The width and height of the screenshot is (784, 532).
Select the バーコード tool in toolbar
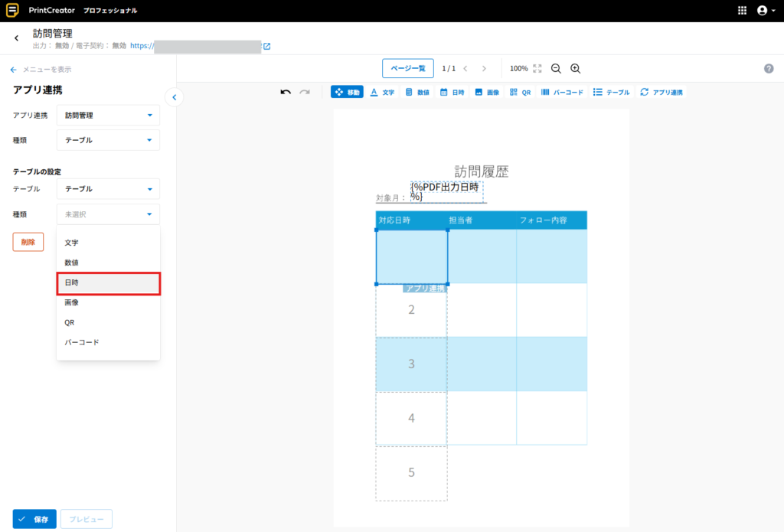(562, 92)
